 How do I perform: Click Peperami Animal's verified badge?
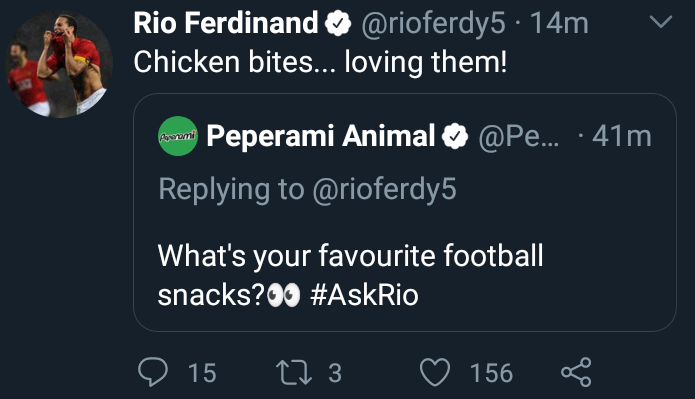[455, 136]
